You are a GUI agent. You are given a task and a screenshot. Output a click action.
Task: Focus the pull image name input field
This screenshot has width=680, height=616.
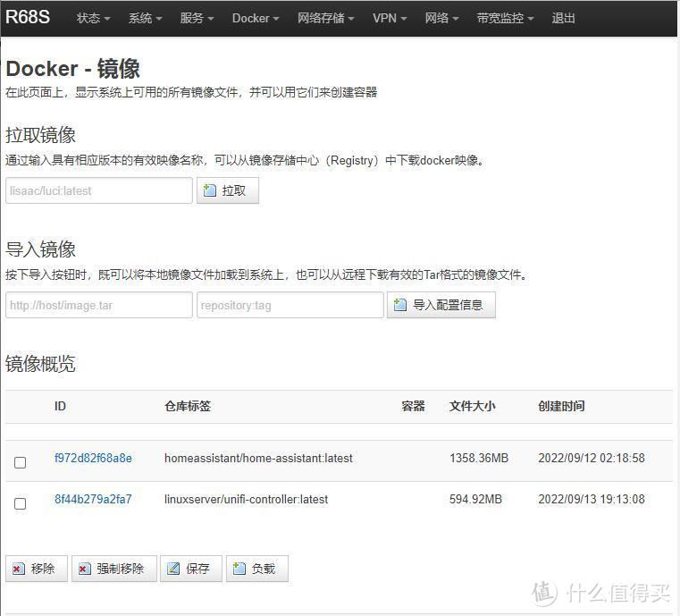98,190
